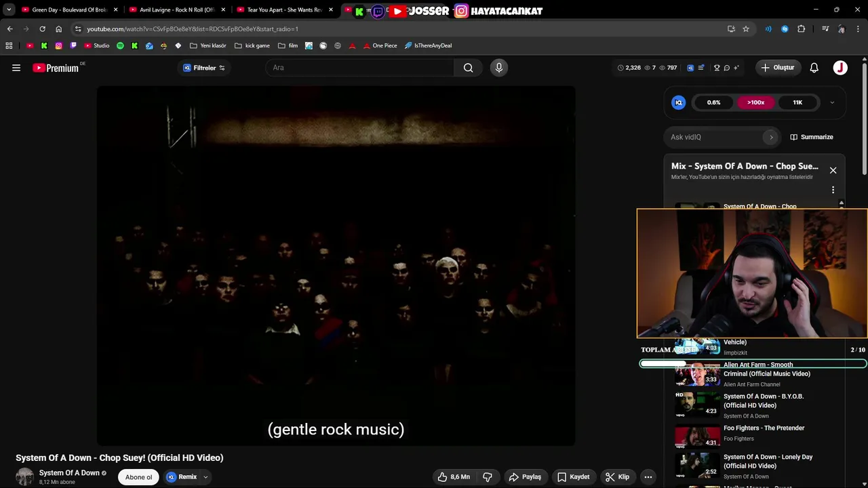View site information icon in address bar

point(78,29)
